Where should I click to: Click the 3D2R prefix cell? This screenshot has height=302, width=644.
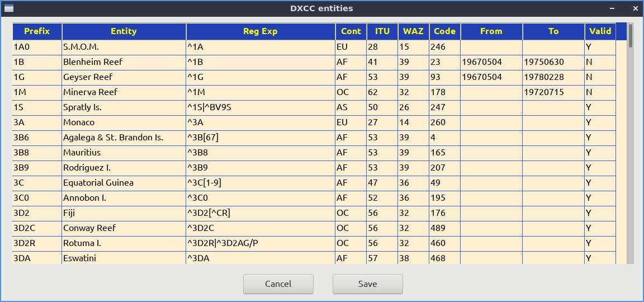[37, 243]
